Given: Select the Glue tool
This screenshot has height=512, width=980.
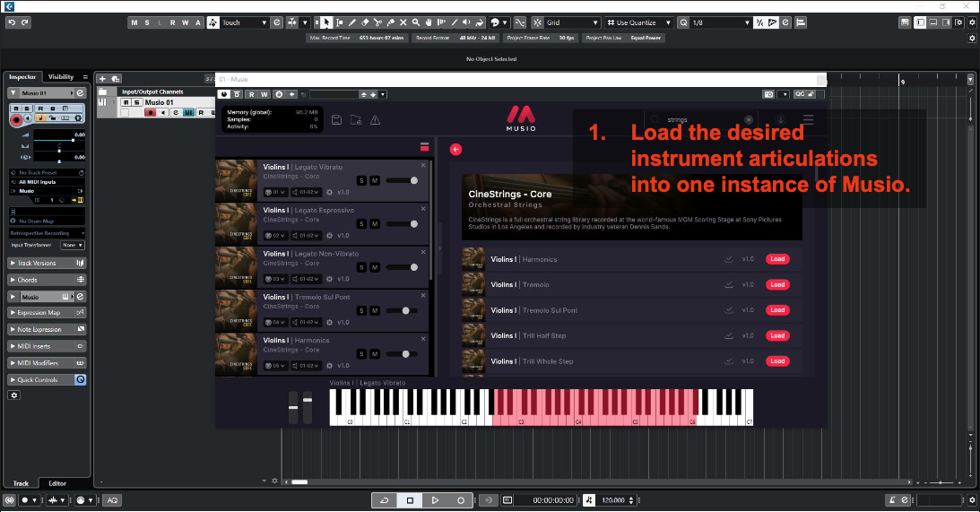Looking at the screenshot, I should (391, 22).
